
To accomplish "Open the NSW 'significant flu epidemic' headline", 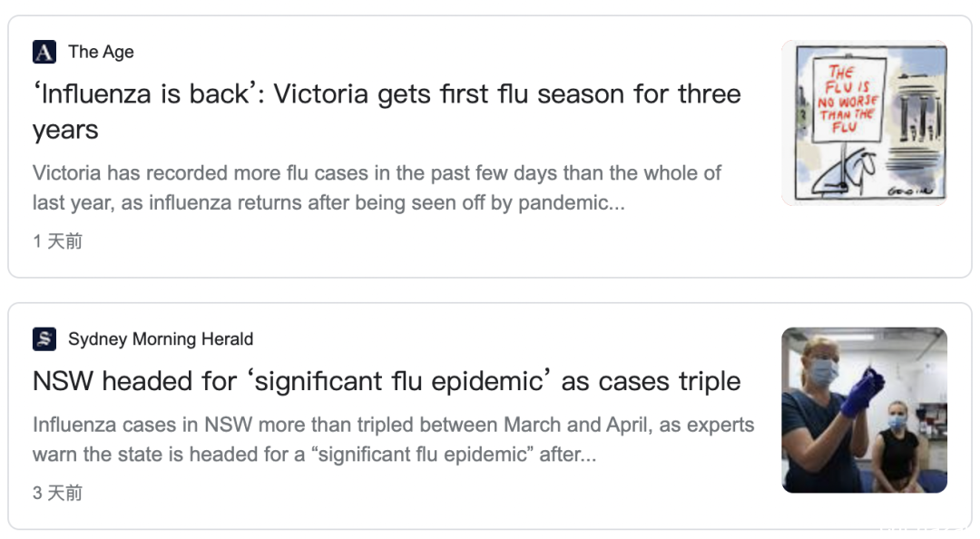I will coord(387,381).
